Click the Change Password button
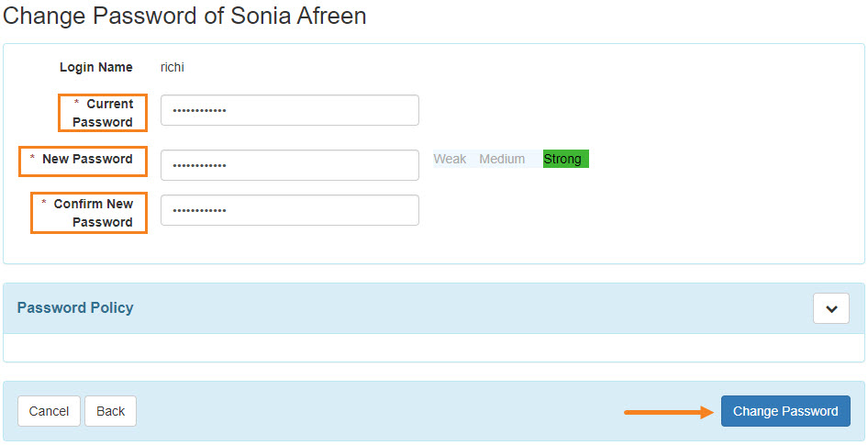Image resolution: width=868 pixels, height=445 pixels. (x=785, y=411)
